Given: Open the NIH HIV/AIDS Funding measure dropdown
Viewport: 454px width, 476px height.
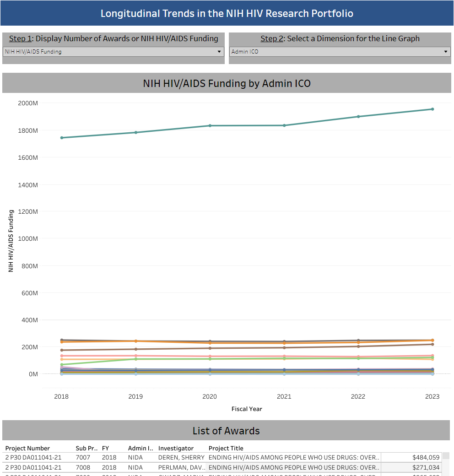Looking at the screenshot, I should [x=113, y=52].
